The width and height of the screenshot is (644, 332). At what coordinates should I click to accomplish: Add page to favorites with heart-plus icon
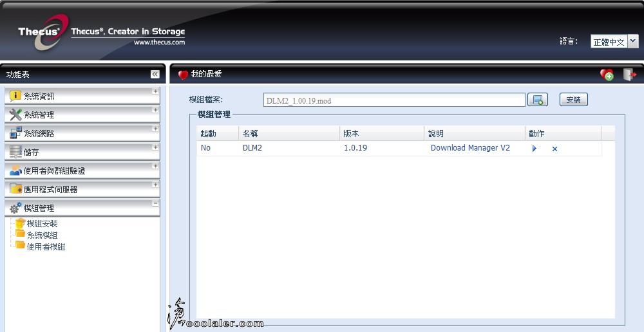pos(607,75)
